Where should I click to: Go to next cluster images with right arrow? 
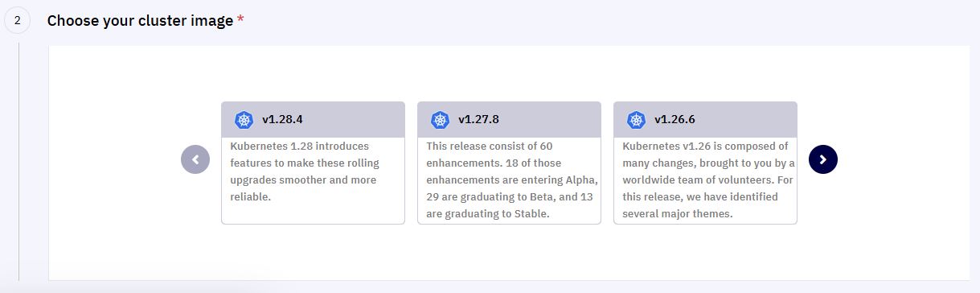click(x=823, y=159)
